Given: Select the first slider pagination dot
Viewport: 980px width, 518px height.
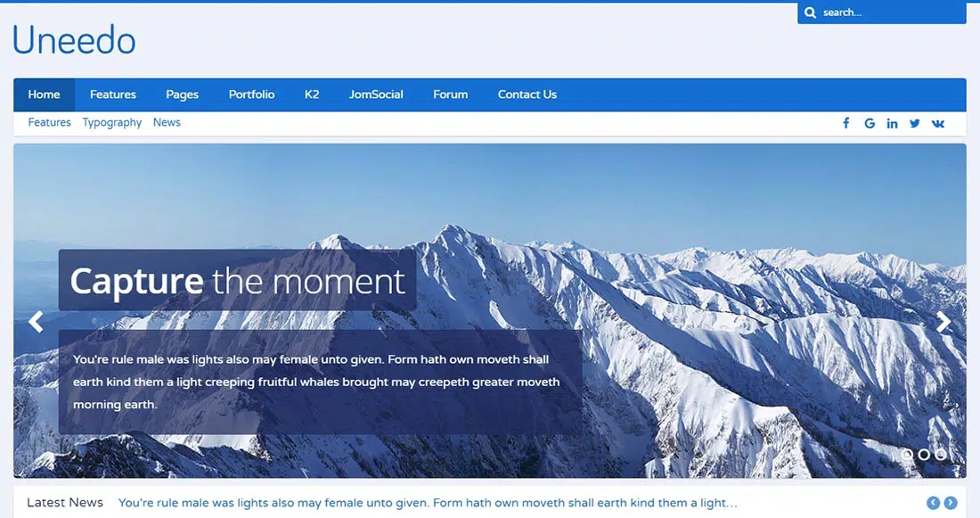Looking at the screenshot, I should click(908, 455).
